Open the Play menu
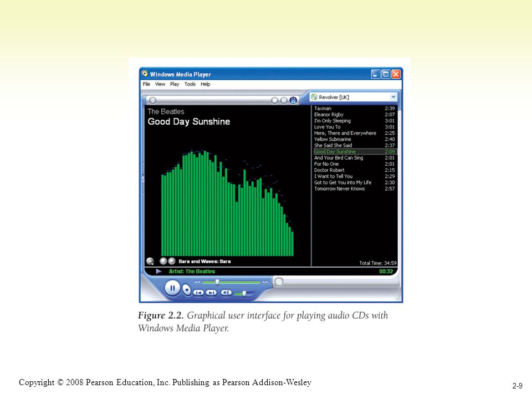Screen dimensions: 532x399 coord(175,84)
